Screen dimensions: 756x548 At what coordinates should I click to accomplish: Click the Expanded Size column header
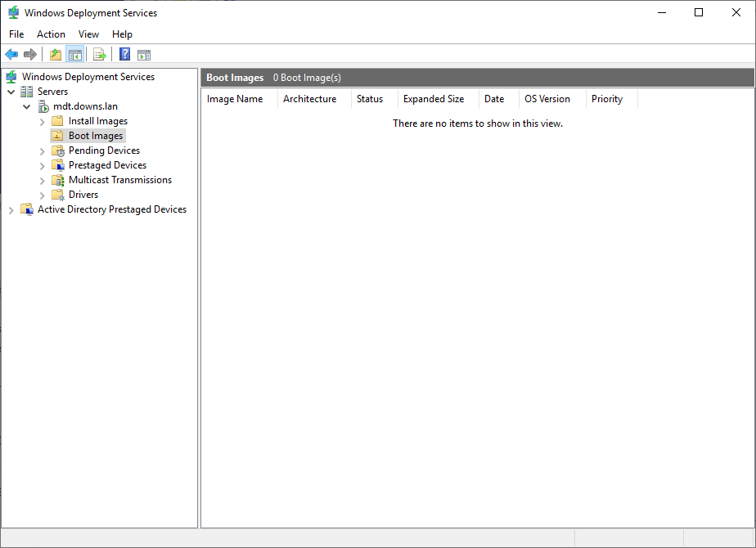[x=434, y=99]
